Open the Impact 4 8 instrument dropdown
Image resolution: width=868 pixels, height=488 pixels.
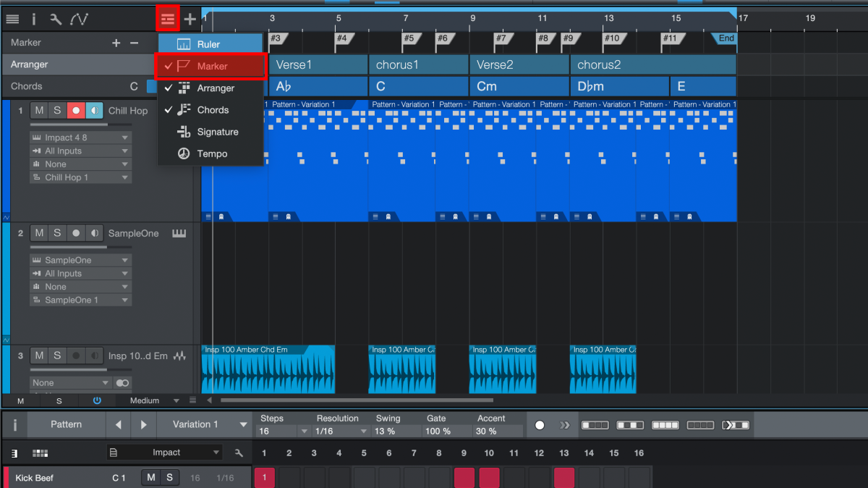[x=80, y=138]
